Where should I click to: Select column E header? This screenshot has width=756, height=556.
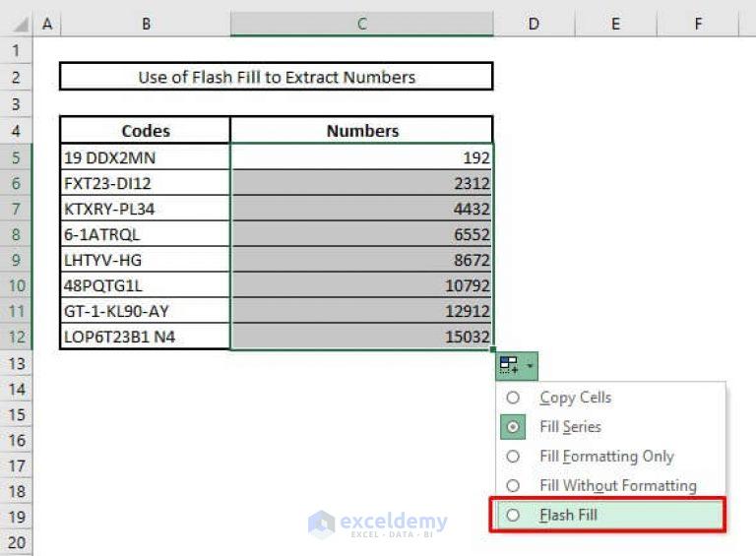click(615, 24)
